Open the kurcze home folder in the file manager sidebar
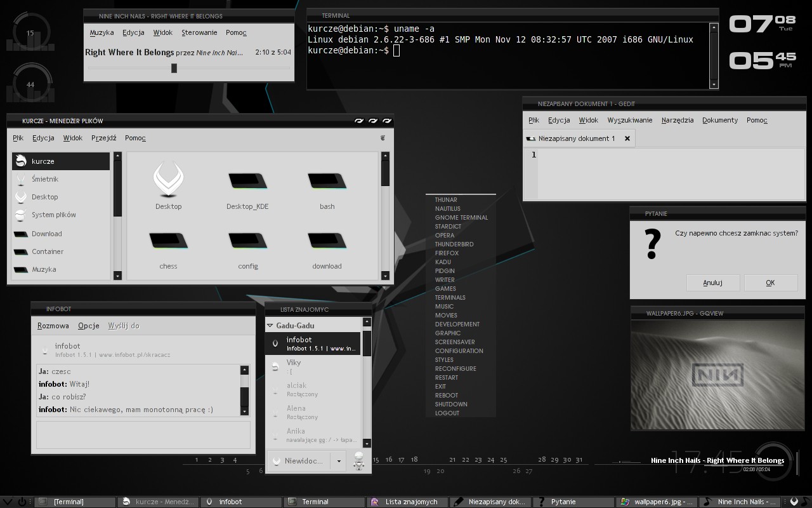The height and width of the screenshot is (508, 812). point(61,161)
